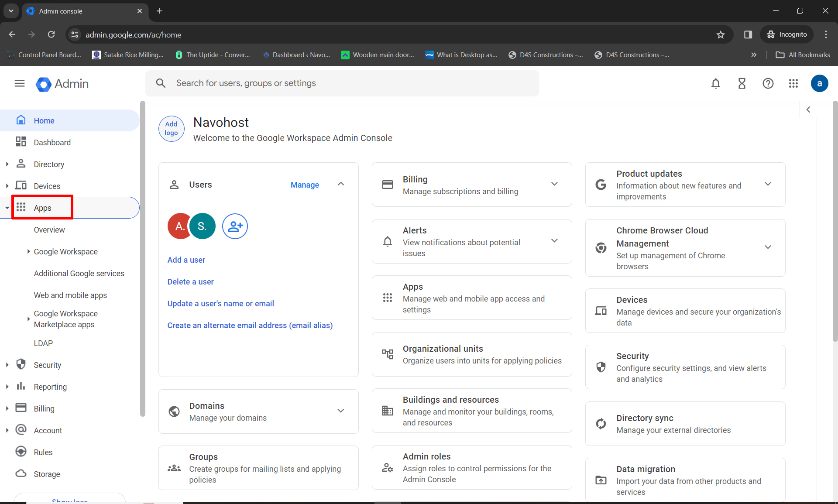Click the Manage users link
Screen dimensions: 838x504
(x=305, y=185)
